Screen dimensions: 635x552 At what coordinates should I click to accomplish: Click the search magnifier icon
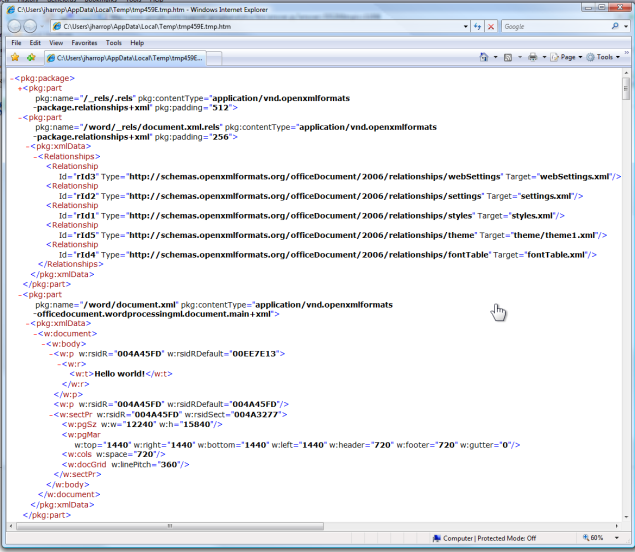[x=617, y=26]
